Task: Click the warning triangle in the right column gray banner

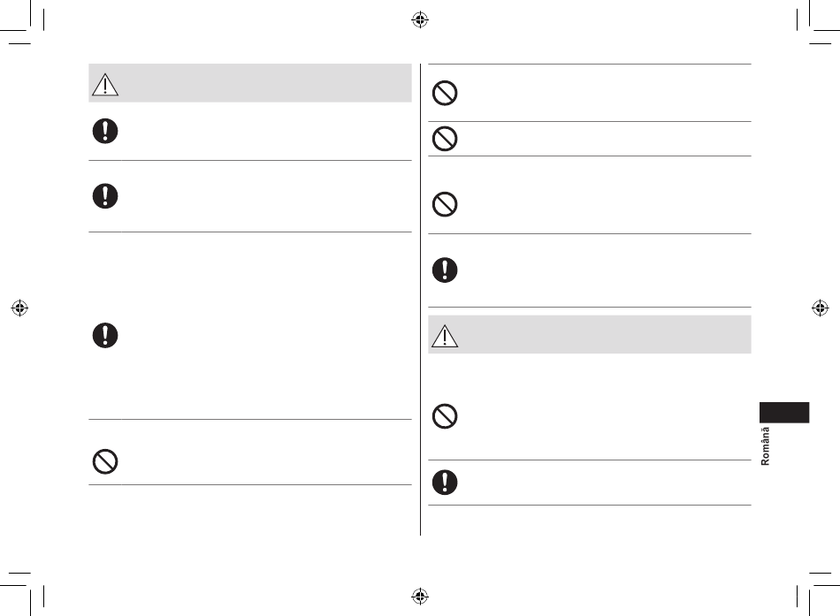Action: tap(445, 336)
